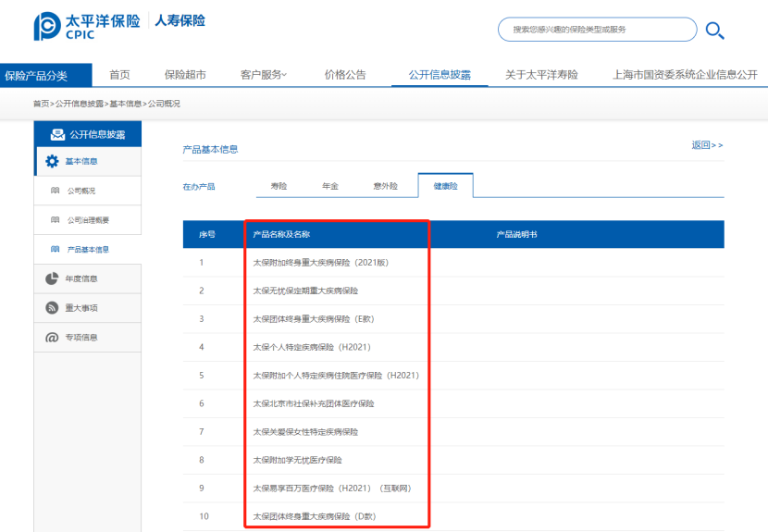Open 保险超市 in the navigation bar
This screenshot has width=768, height=532.
pos(185,75)
